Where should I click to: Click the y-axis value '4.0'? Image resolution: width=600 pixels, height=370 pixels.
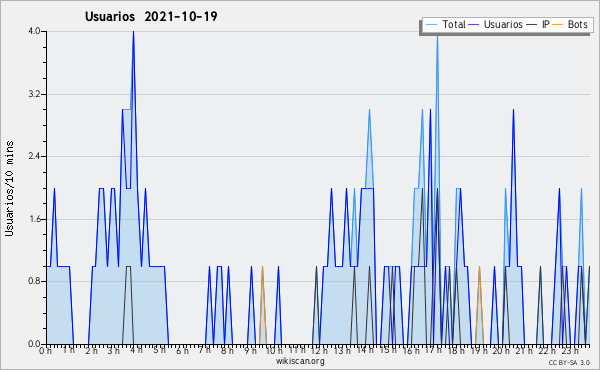pyautogui.click(x=34, y=31)
